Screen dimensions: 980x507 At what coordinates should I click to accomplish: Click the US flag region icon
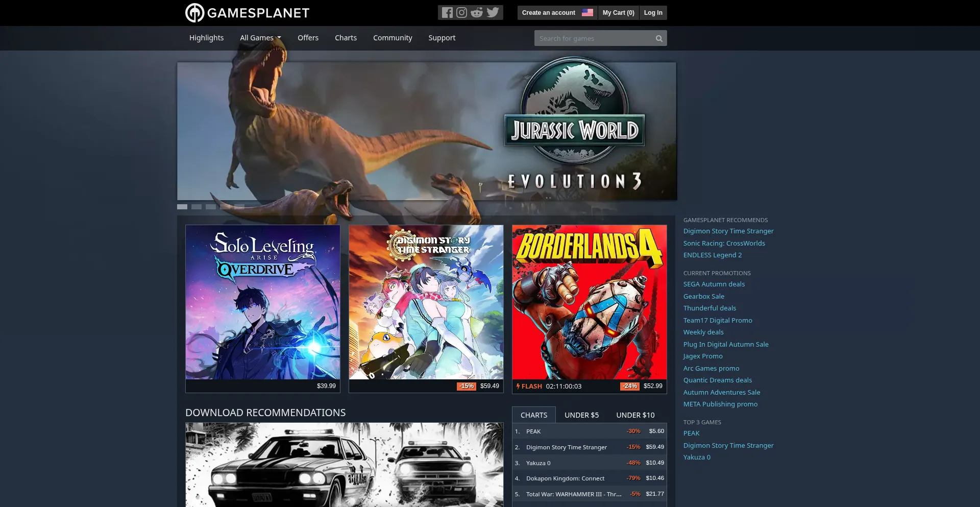click(x=587, y=13)
